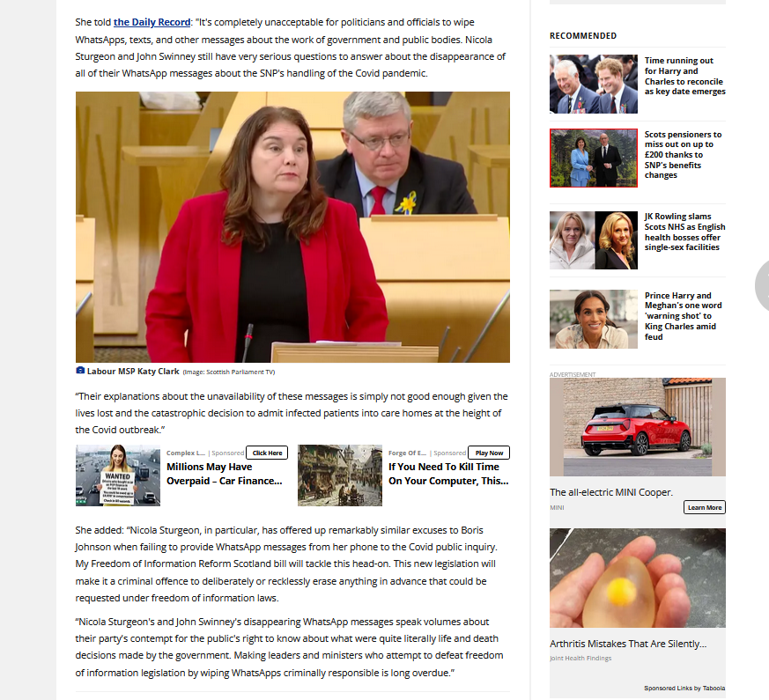Click the Forge Of E... sponsor label

click(408, 453)
